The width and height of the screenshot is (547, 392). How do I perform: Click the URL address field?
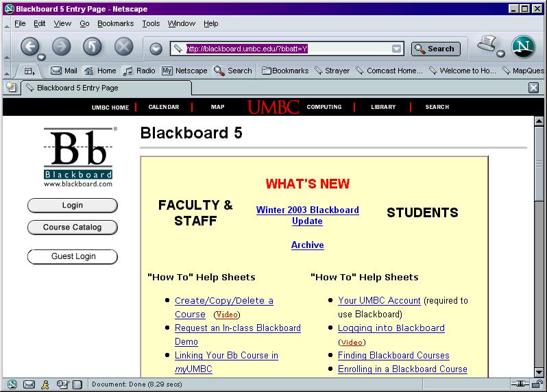[x=287, y=49]
